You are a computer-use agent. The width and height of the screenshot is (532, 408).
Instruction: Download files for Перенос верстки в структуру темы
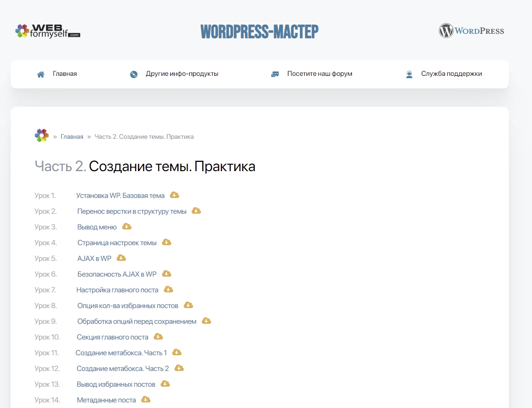coord(196,211)
